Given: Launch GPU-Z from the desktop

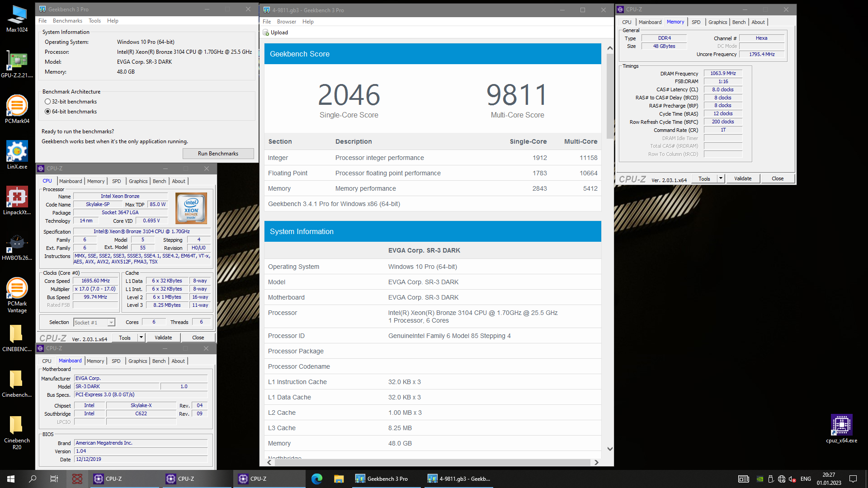Looking at the screenshot, I should (17, 64).
